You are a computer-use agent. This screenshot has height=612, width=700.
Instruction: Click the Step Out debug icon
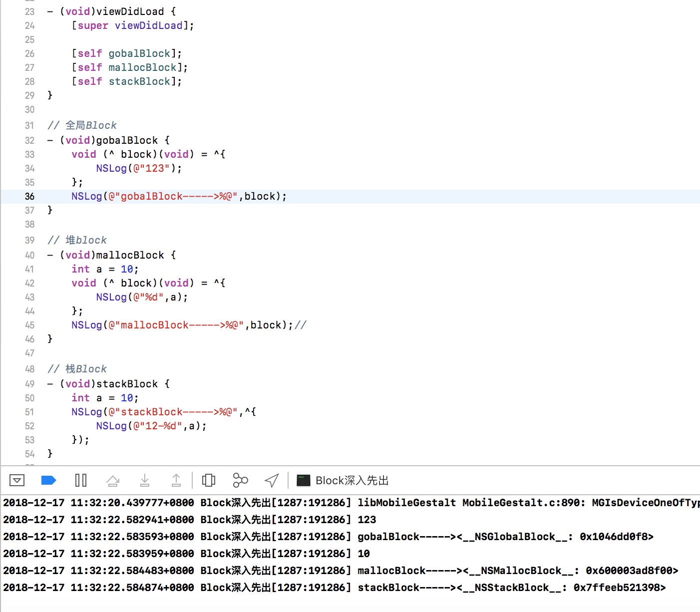(176, 480)
